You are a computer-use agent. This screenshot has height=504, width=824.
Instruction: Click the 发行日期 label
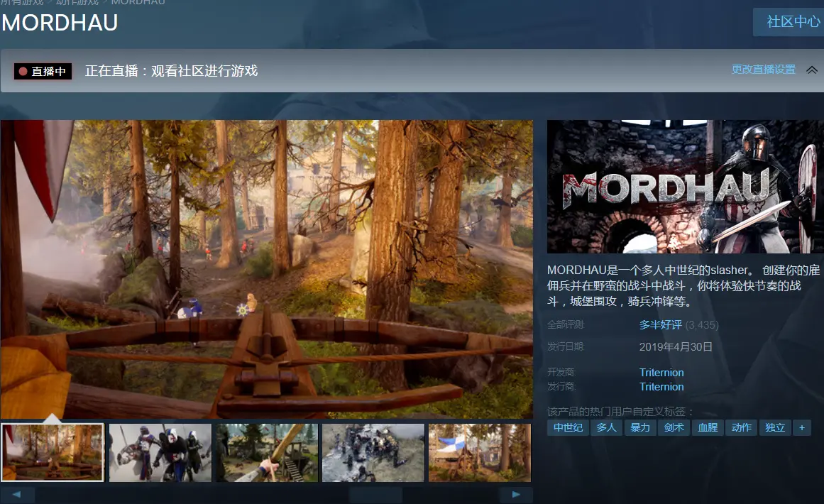point(566,346)
